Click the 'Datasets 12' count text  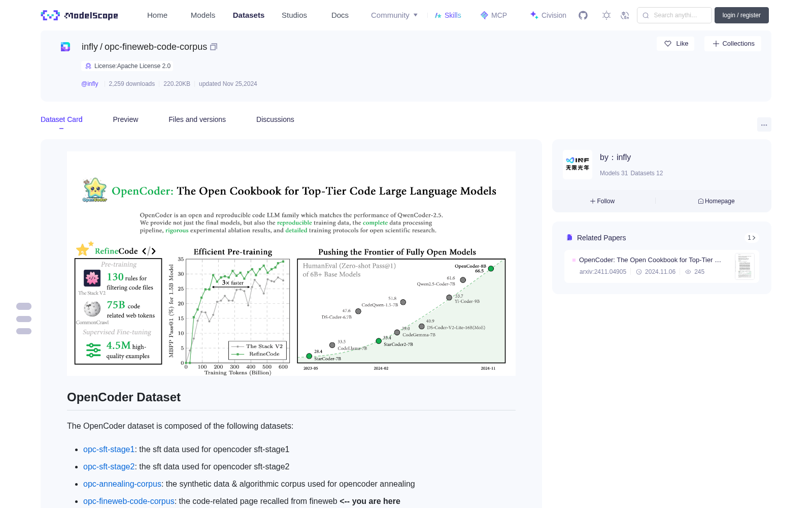click(647, 173)
